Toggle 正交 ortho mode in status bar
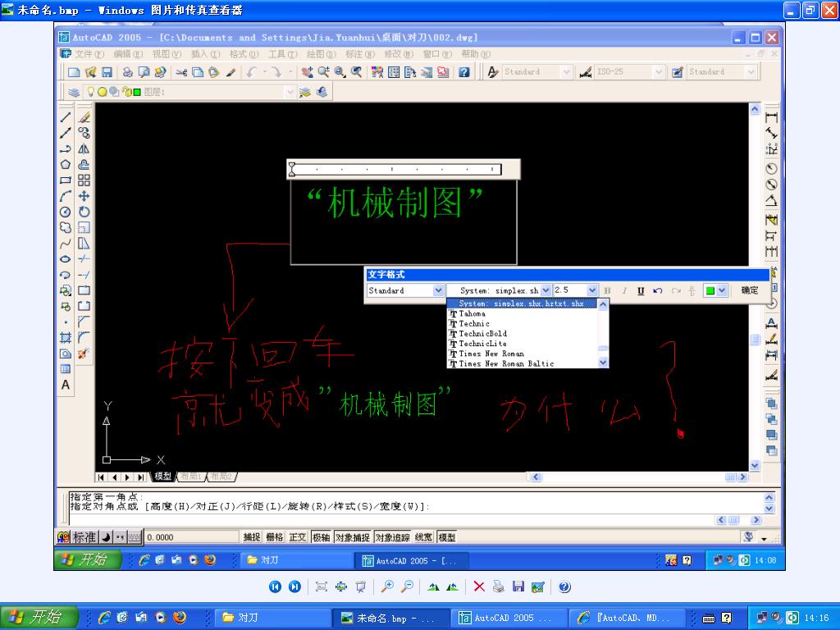Screen dimensions: 840x630 point(298,537)
